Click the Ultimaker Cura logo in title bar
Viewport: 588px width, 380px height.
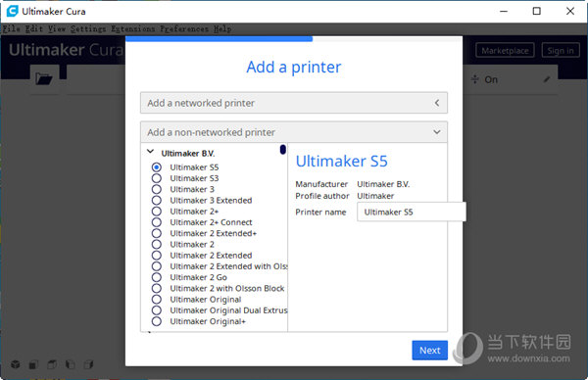coord(12,11)
